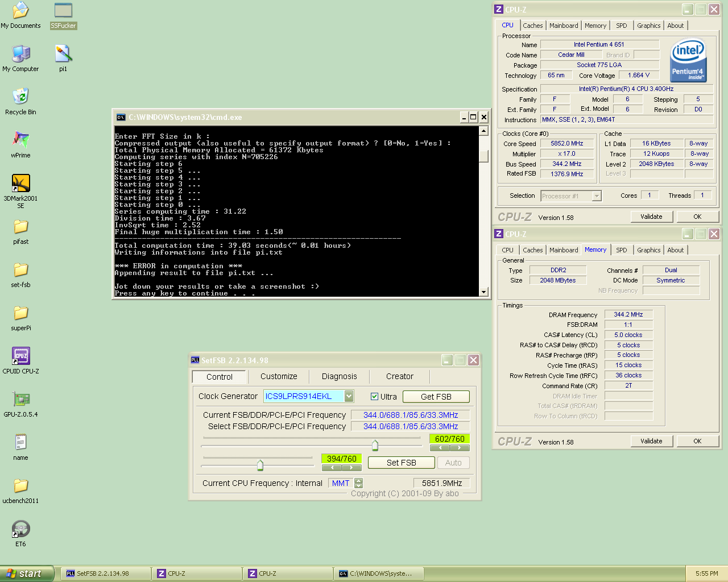Screen dimensions: 728x582
Task: Click the Intel Pentium 4 inside logo
Action: [x=688, y=60]
